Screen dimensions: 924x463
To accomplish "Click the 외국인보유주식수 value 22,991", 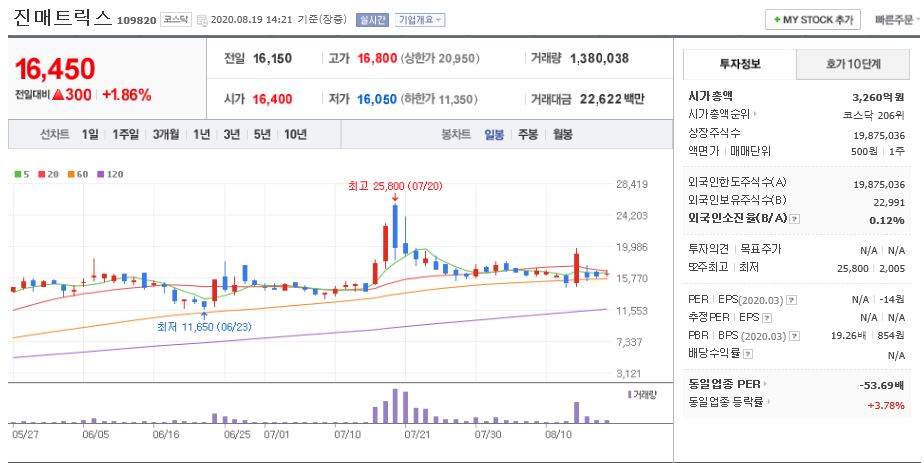I will [x=889, y=203].
